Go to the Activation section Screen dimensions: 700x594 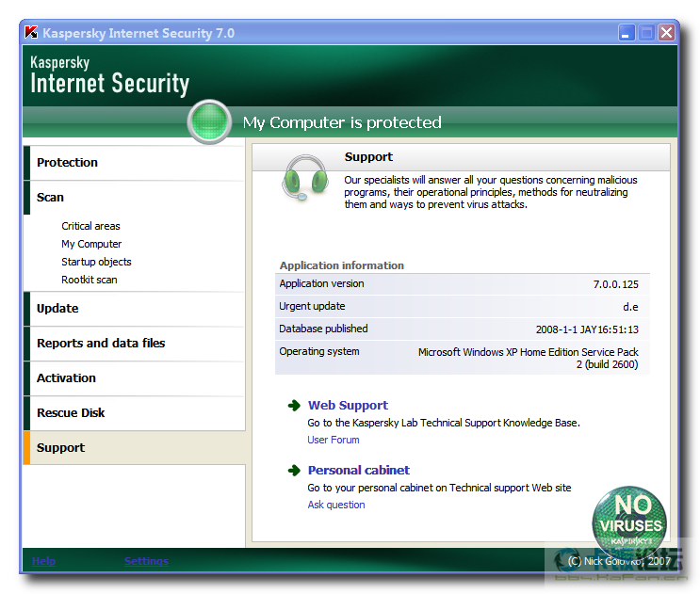134,378
